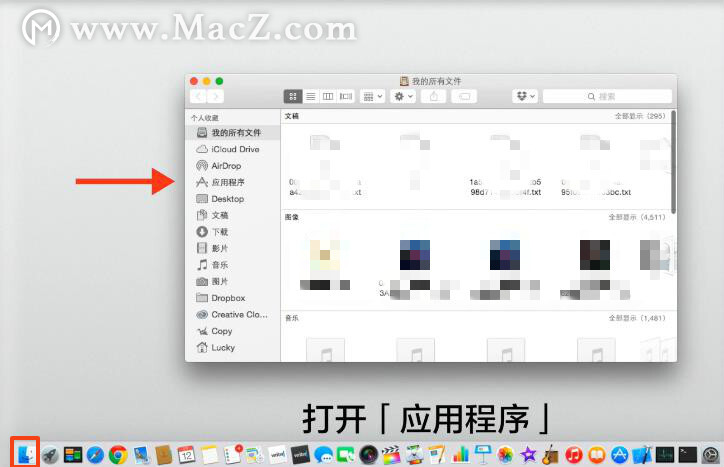Viewport: 724px width, 467px height.
Task: Open Terminal from the Dock
Action: (x=688, y=455)
